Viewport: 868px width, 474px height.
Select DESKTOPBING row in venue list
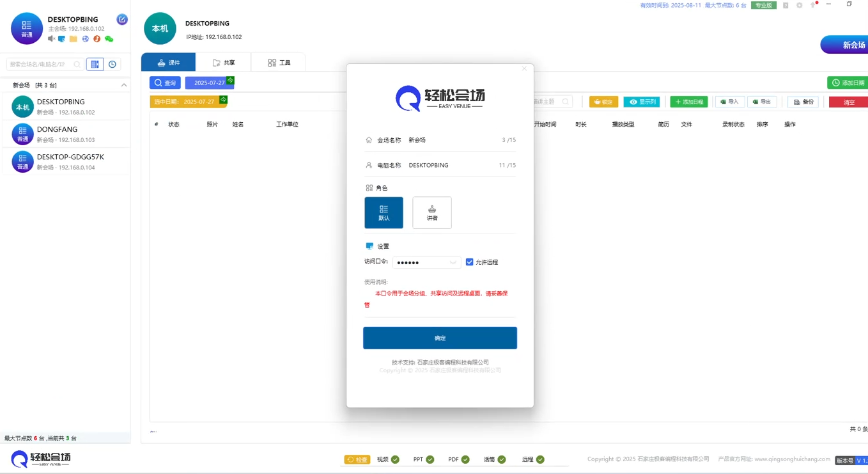(65, 107)
